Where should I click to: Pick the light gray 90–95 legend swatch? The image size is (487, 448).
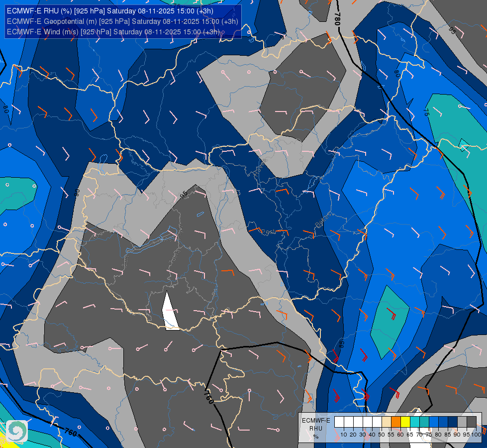pyautogui.click(x=462, y=422)
